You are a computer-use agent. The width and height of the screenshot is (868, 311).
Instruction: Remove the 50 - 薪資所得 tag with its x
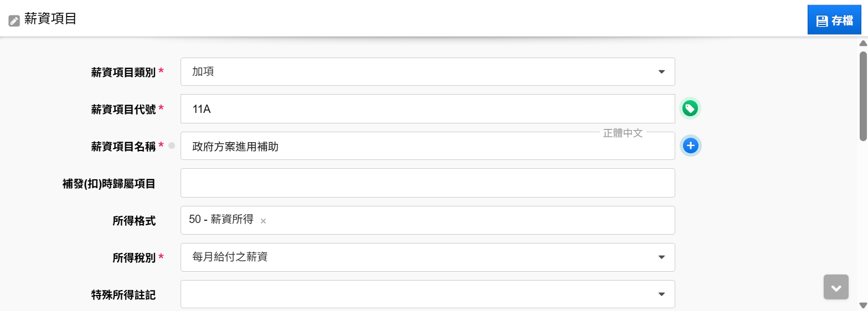(x=263, y=221)
